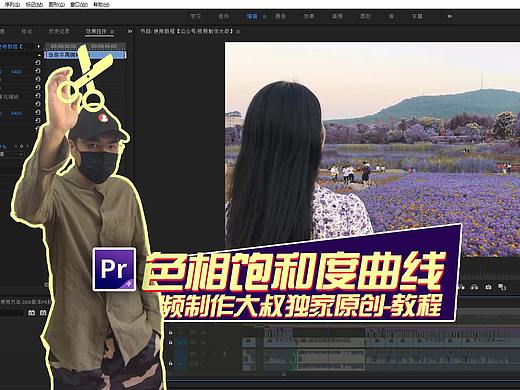Switch to the 字幕 workspace

[417, 16]
